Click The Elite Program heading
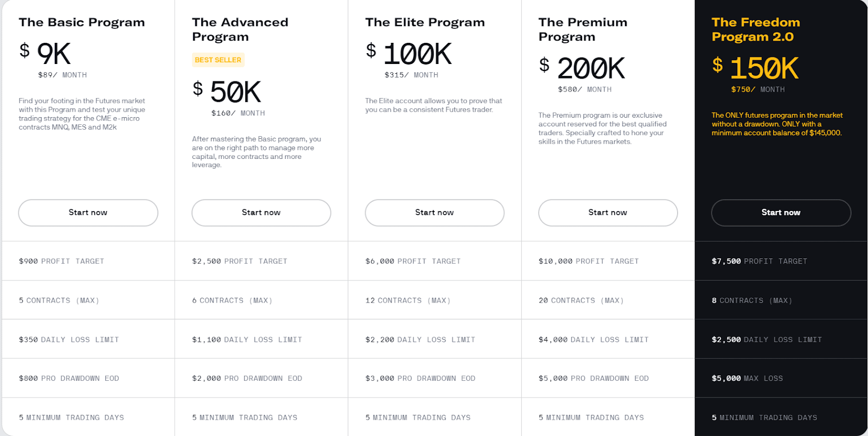 pyautogui.click(x=425, y=22)
